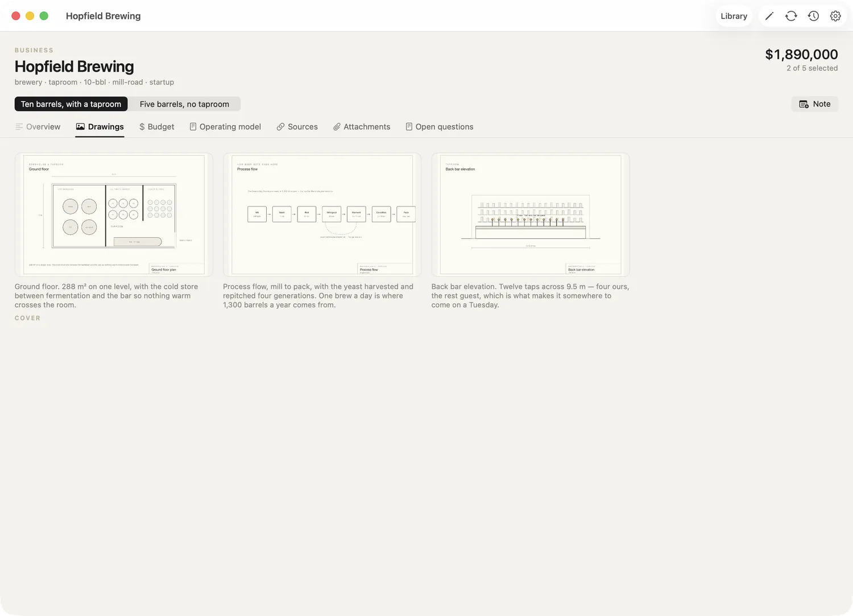Open the Attachments tab
Viewport: 853px width, 616px height.
pos(362,127)
